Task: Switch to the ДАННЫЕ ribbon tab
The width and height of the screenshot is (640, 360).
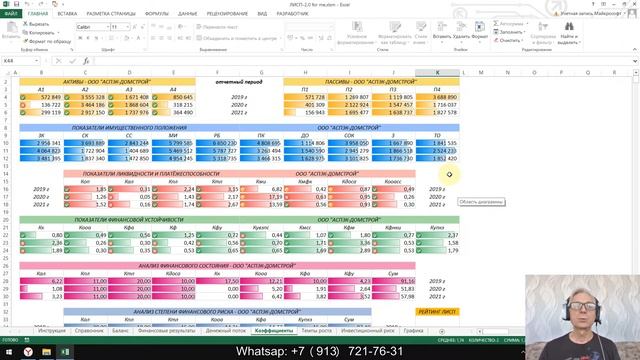Action: pos(187,14)
